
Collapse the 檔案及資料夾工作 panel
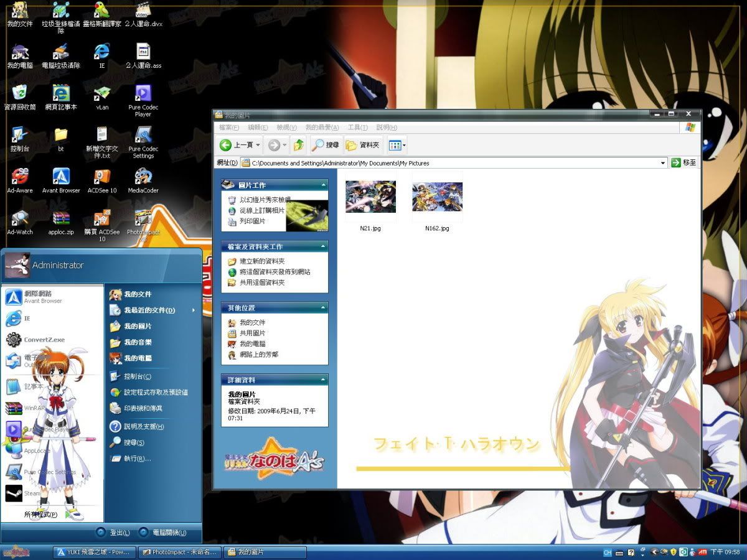[324, 247]
